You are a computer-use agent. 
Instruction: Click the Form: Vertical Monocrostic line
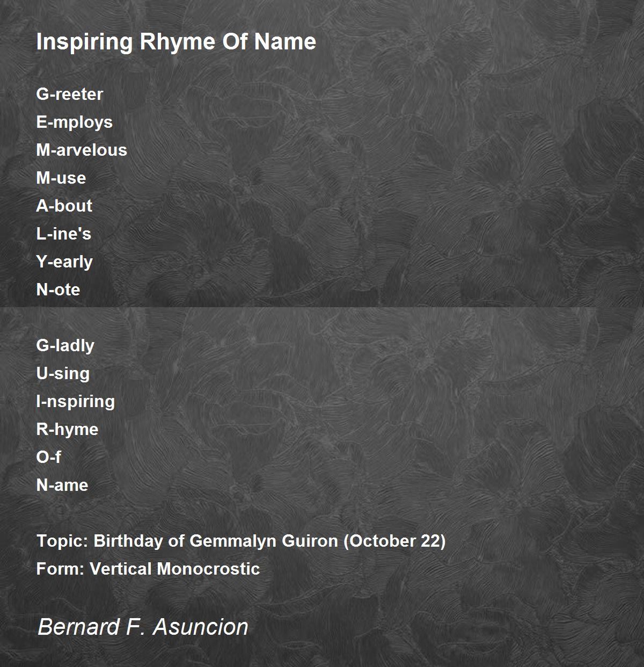(148, 569)
